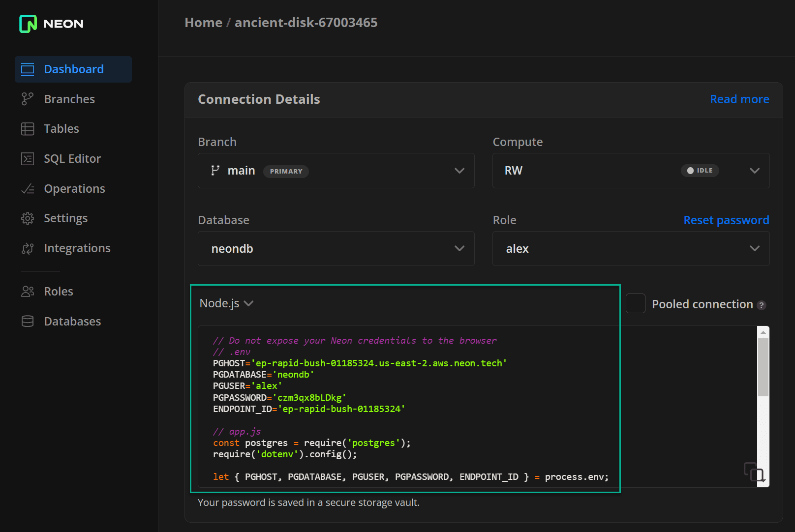Click Home in the breadcrumb

tap(203, 23)
